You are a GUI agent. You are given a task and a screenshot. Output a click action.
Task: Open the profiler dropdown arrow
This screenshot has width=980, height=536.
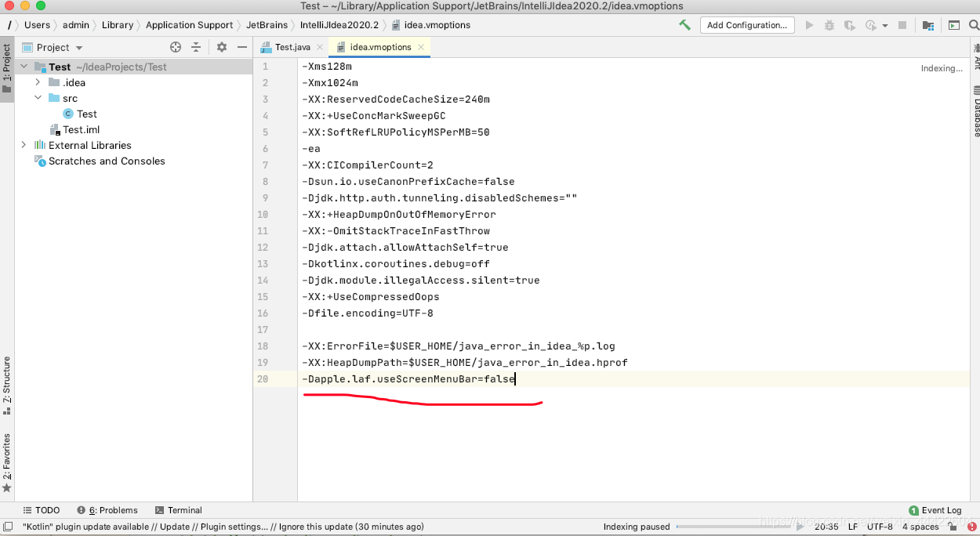tap(885, 25)
